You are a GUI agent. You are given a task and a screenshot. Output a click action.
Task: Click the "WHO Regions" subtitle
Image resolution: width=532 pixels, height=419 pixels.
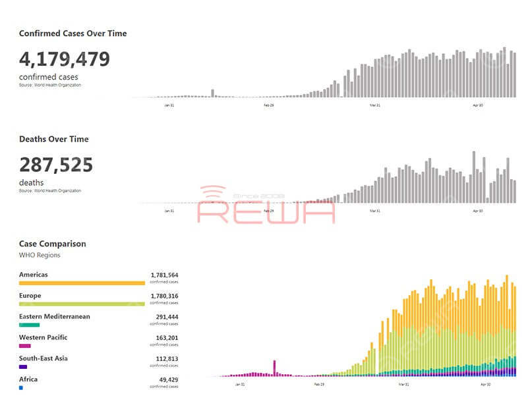pos(40,255)
